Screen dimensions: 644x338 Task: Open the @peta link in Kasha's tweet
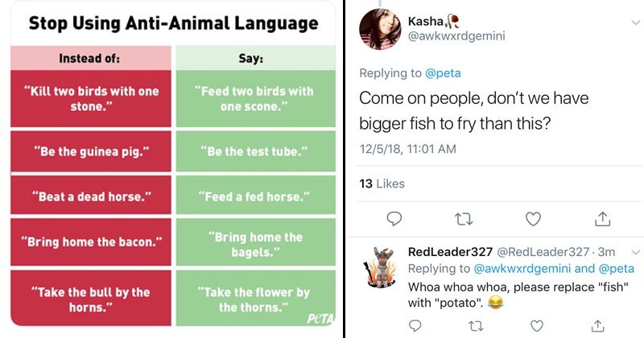443,73
